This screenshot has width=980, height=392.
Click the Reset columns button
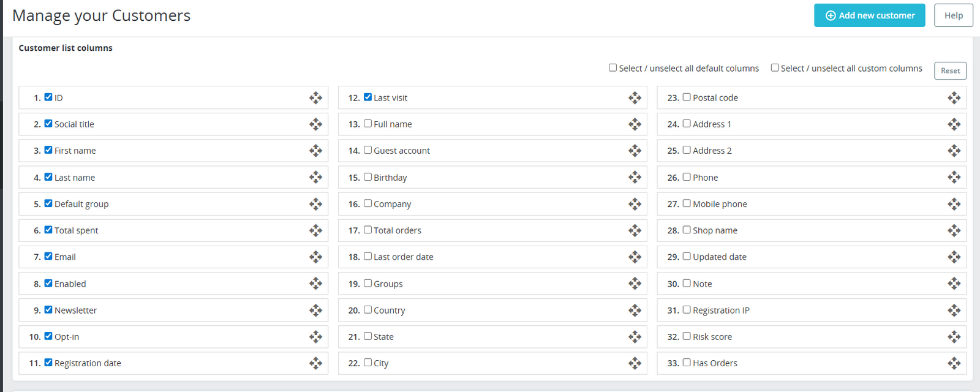pyautogui.click(x=950, y=70)
